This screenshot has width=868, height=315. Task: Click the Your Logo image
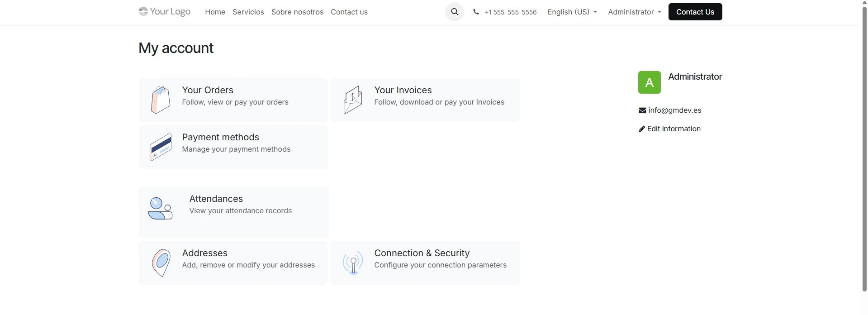click(x=165, y=12)
